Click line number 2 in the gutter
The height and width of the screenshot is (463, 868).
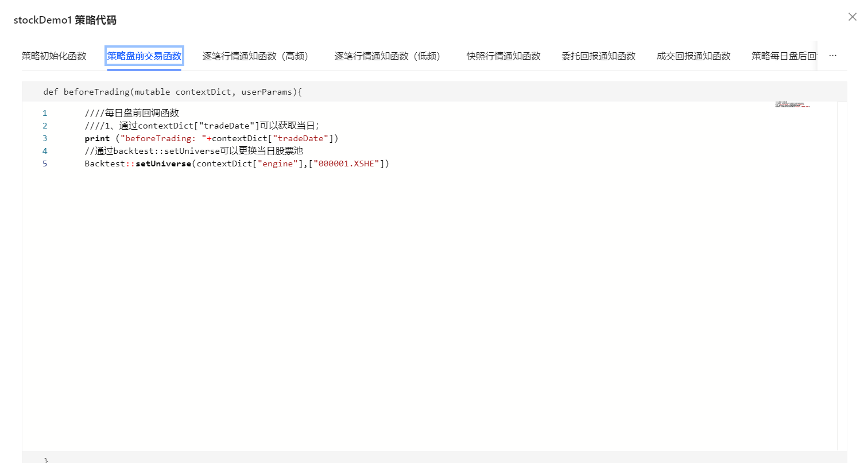click(x=45, y=126)
